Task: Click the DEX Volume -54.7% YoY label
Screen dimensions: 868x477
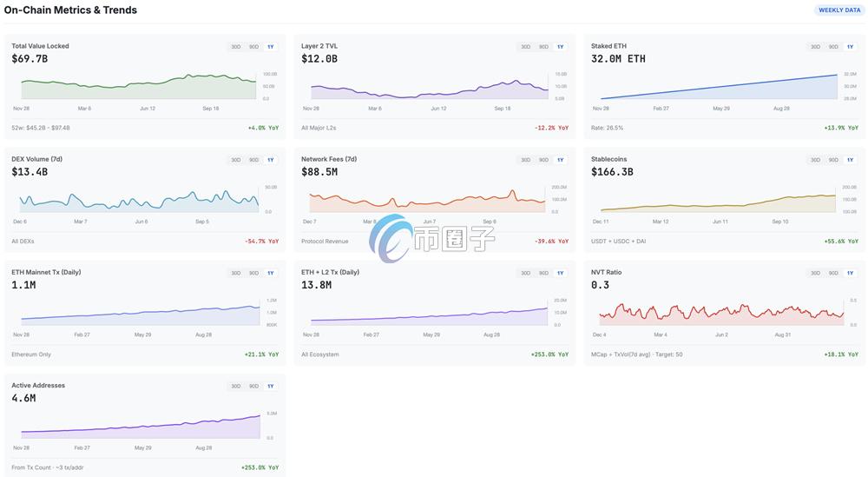Action: pos(261,242)
